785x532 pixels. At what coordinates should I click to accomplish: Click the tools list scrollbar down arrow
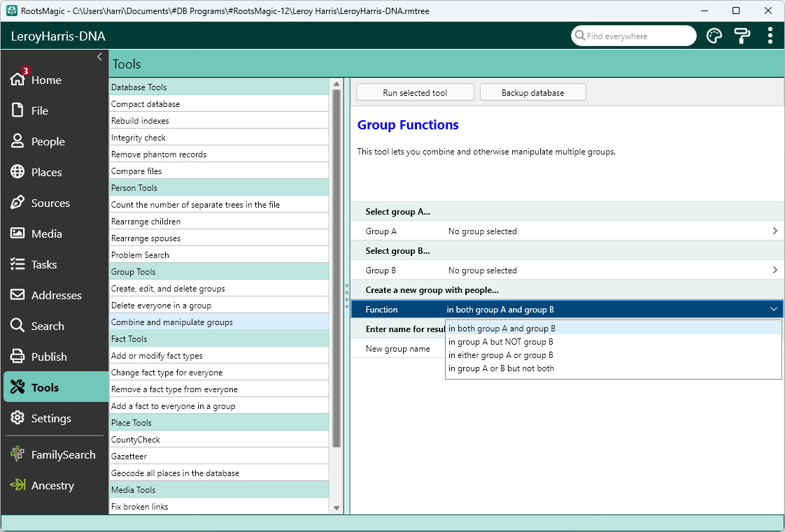(x=337, y=508)
